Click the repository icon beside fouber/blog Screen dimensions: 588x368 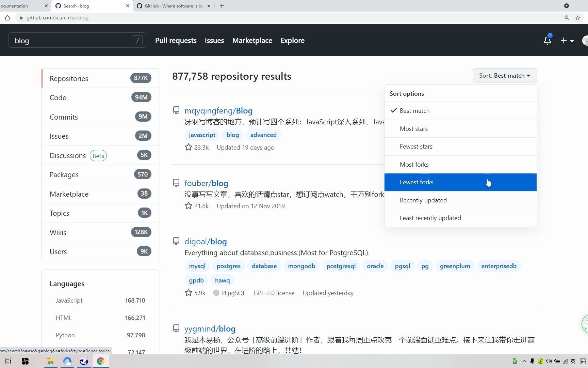click(176, 183)
